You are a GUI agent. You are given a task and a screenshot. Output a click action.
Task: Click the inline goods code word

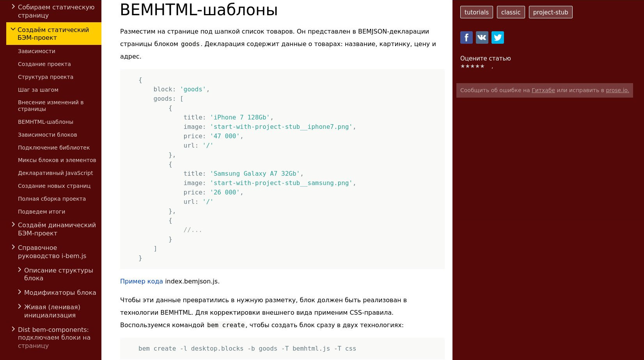[x=190, y=44]
